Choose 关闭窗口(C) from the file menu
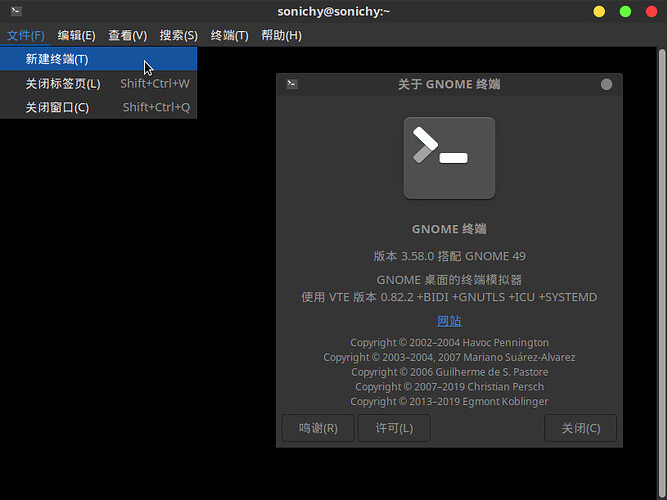Image resolution: width=667 pixels, height=500 pixels. [x=98, y=107]
